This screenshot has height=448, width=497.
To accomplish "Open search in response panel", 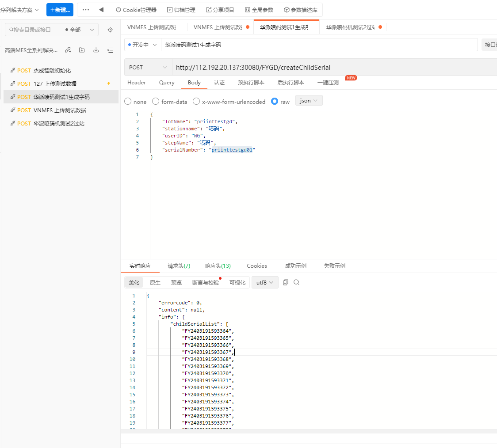I will [296, 282].
